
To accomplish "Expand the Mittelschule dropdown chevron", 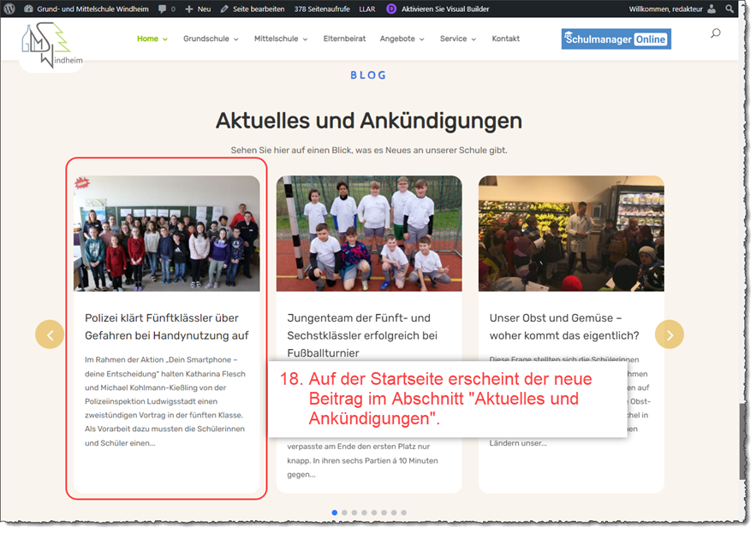I will pyautogui.click(x=305, y=39).
